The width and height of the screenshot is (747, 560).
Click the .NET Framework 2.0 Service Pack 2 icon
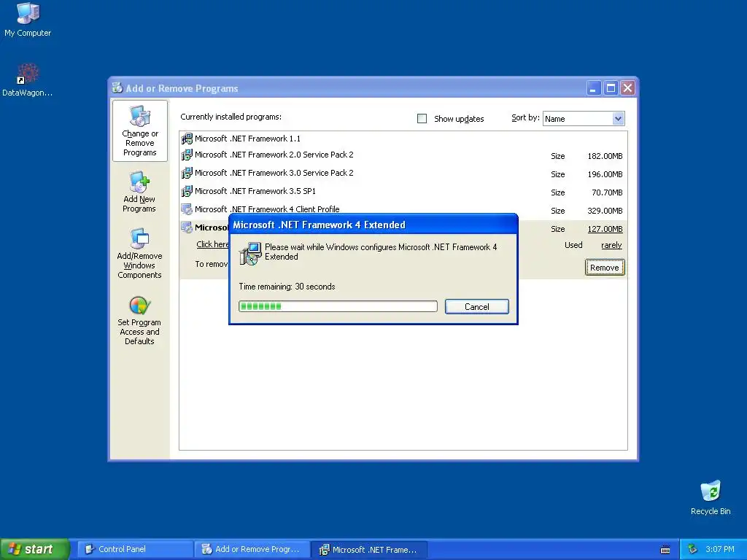point(187,155)
